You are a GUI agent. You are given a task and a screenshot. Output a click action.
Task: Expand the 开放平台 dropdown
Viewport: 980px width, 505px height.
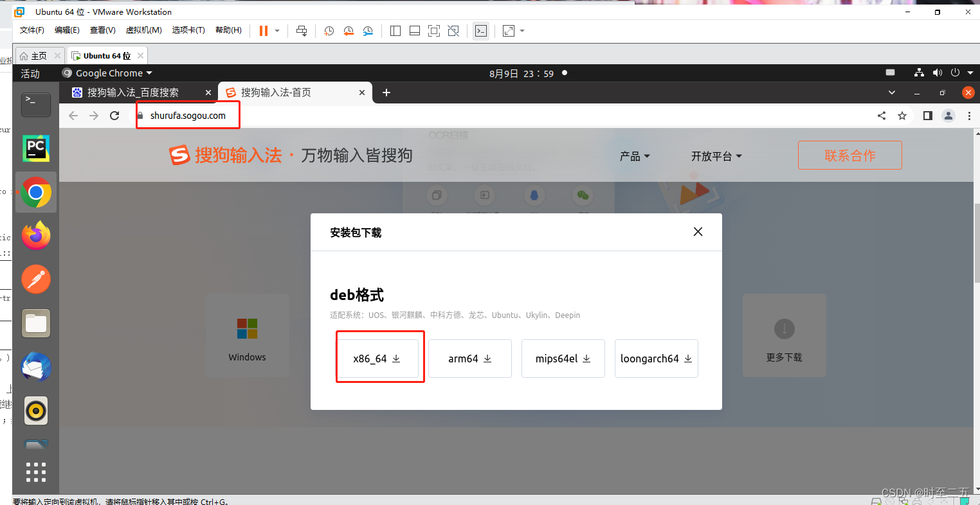coord(716,156)
